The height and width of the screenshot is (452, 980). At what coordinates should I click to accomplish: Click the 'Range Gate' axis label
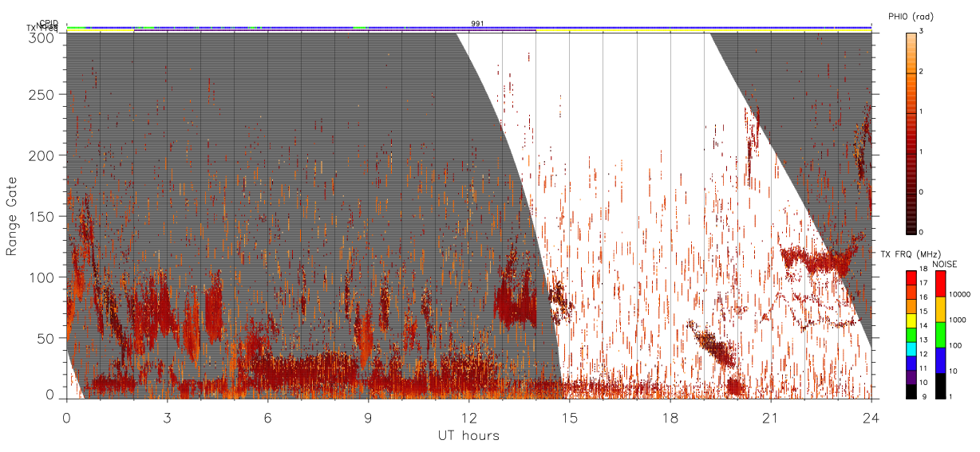[x=12, y=218]
